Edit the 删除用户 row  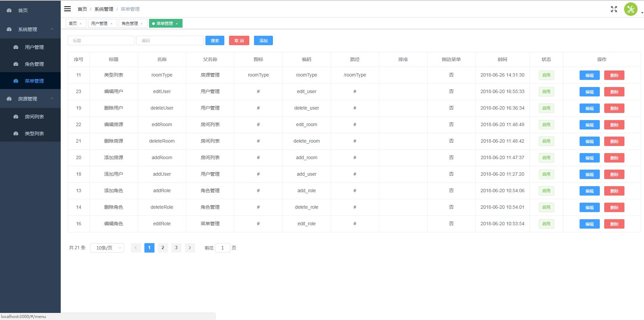[x=590, y=108]
